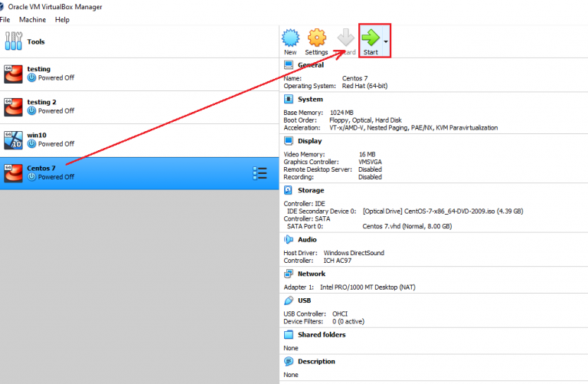Open the Machine menu

pos(33,19)
